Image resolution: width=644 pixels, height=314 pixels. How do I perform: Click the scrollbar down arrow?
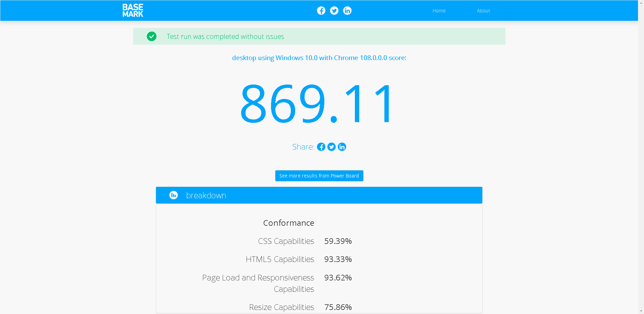click(641, 311)
